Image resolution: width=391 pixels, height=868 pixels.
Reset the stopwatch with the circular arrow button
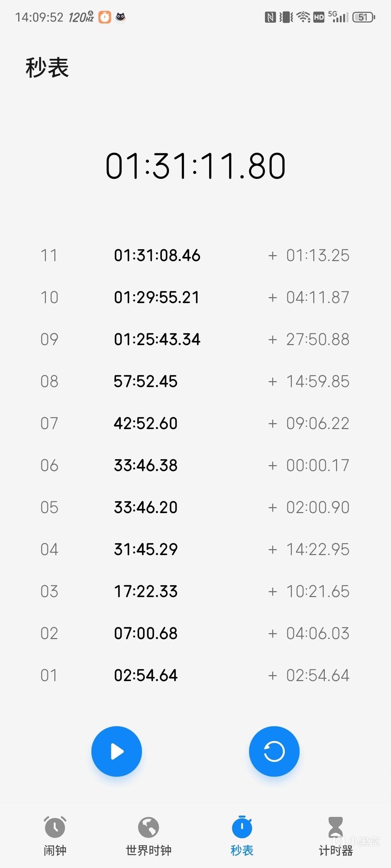pos(274,751)
